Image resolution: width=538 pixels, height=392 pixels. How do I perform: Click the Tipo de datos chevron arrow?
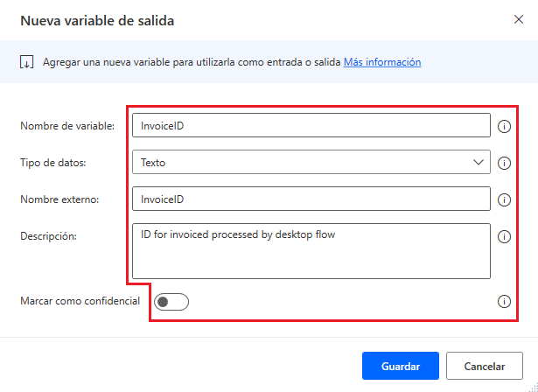[x=479, y=163]
